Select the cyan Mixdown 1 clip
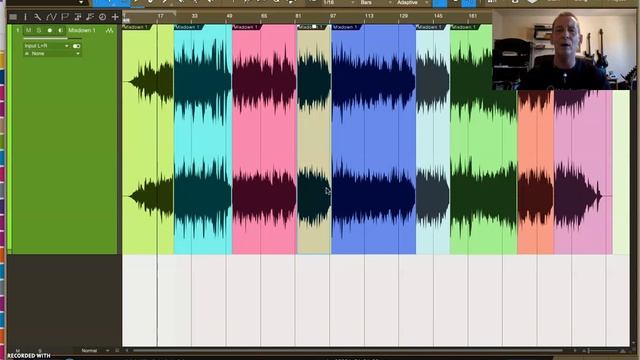Screen dimensions: 640x360 point(203,139)
